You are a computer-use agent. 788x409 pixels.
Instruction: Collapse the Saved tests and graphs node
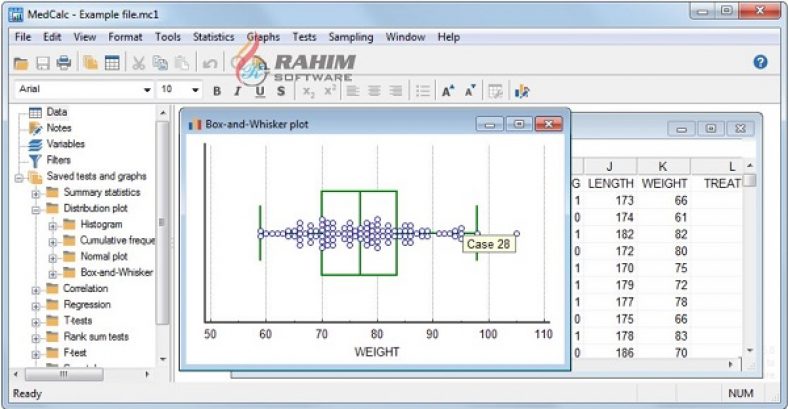point(19,177)
